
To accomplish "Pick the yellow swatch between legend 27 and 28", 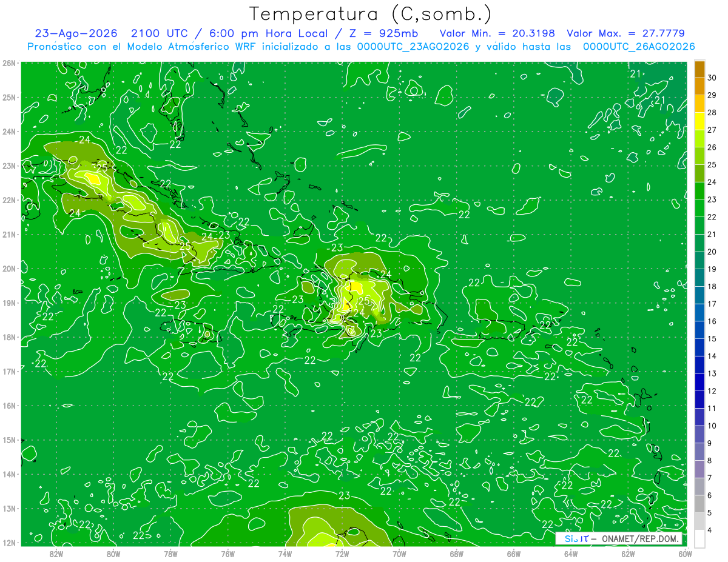I will pyautogui.click(x=699, y=121).
